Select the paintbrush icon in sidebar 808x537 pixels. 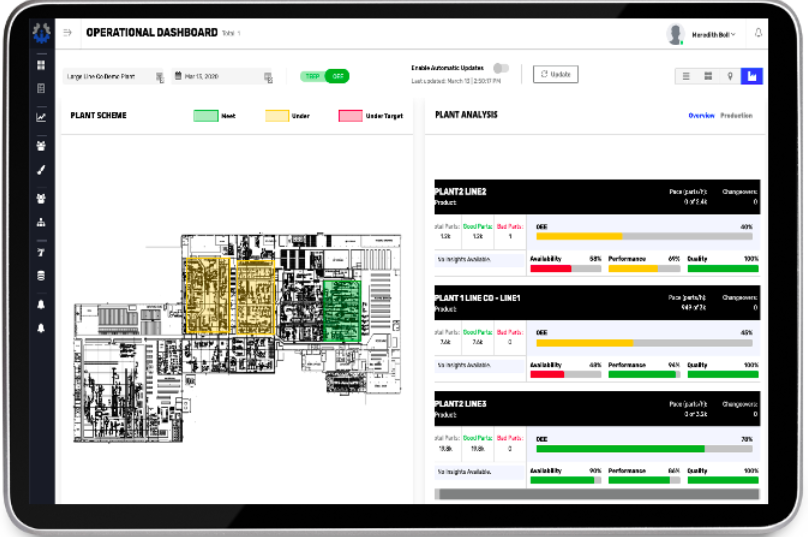[41, 170]
